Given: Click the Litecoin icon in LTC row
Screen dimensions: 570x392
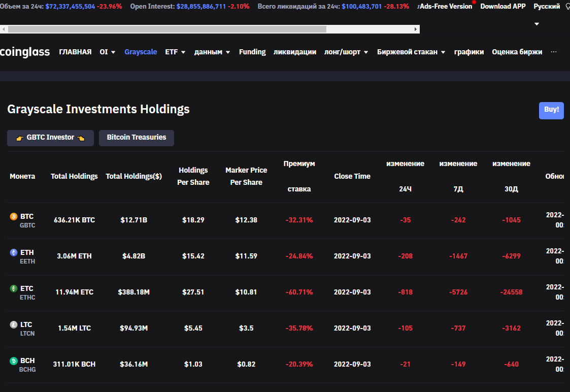Looking at the screenshot, I should [13, 325].
